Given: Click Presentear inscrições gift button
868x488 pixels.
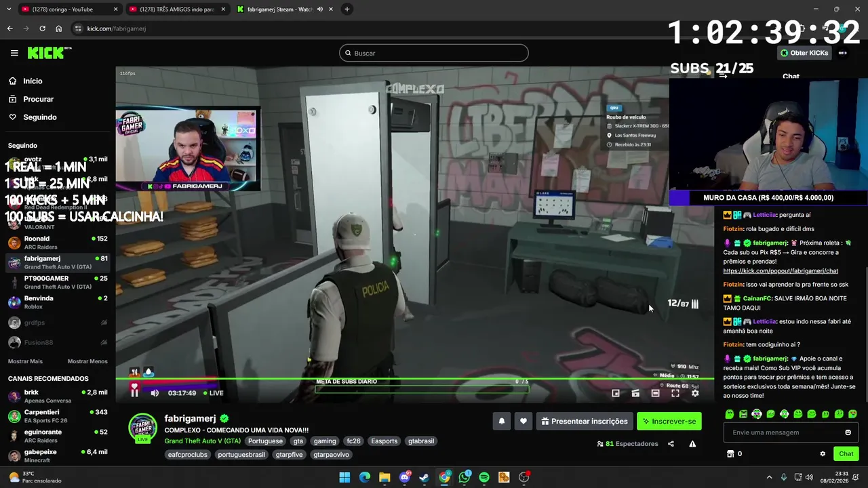Looking at the screenshot, I should [585, 421].
